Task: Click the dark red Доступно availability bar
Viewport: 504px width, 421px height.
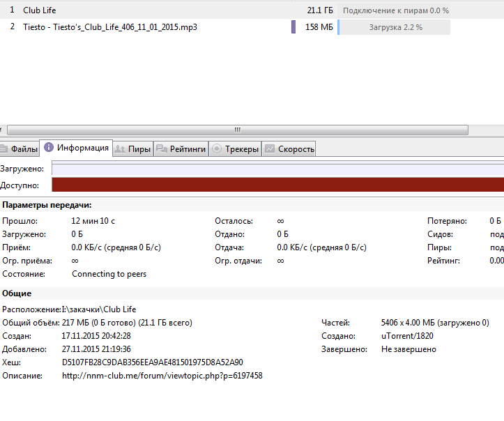Action: point(277,185)
